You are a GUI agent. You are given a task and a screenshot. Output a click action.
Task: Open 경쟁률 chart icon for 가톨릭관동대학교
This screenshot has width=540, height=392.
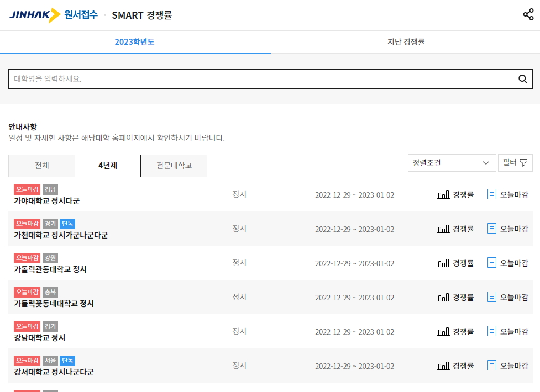pos(443,263)
